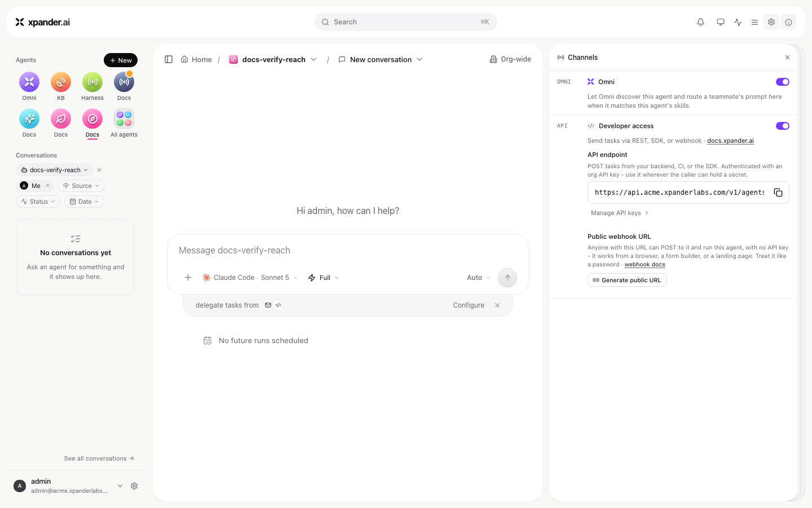Click Generate public URL button
The image size is (812, 508).
coord(627,280)
